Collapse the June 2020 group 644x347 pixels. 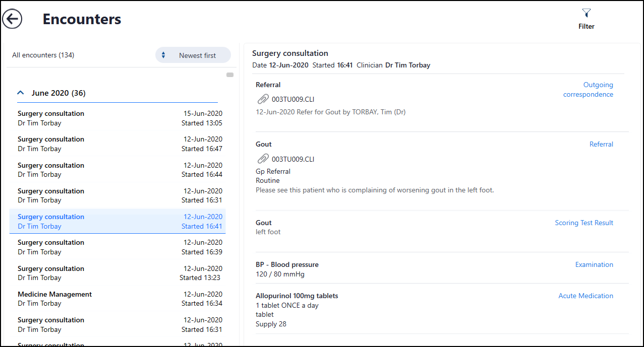[21, 93]
